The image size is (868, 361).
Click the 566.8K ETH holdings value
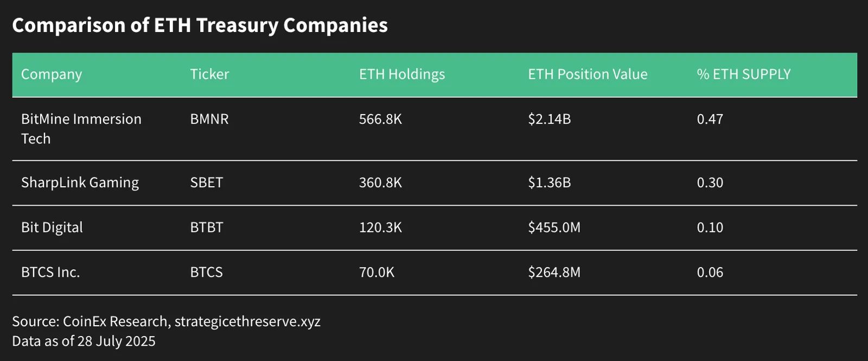380,119
